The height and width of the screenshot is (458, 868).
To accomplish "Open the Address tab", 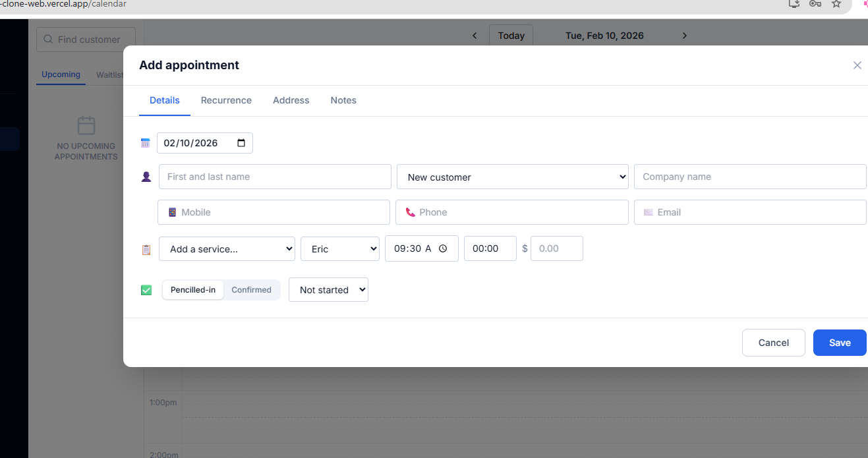I will click(x=291, y=100).
